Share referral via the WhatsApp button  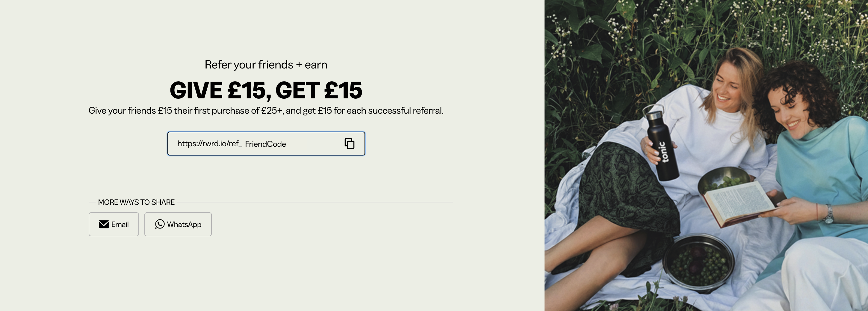point(178,224)
